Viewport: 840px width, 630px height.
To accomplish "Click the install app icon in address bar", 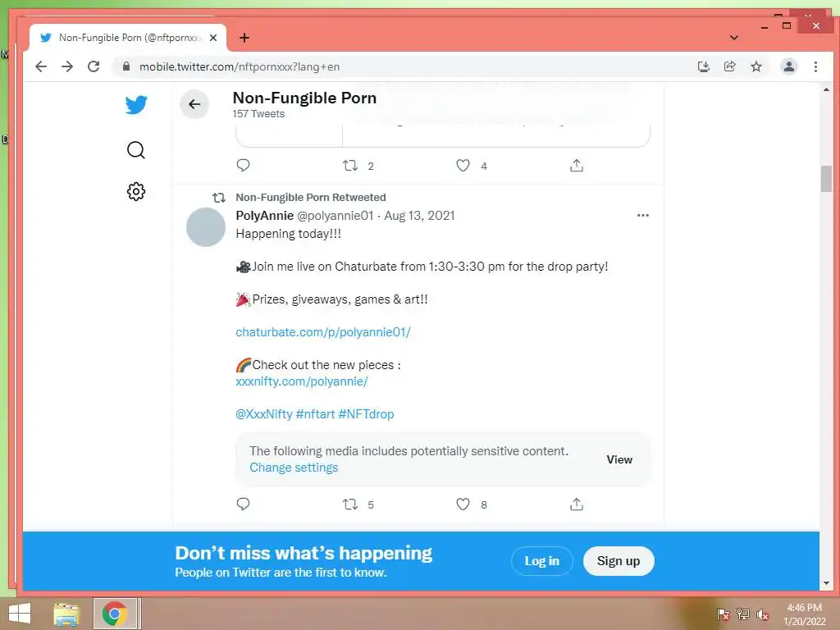I will tap(703, 66).
